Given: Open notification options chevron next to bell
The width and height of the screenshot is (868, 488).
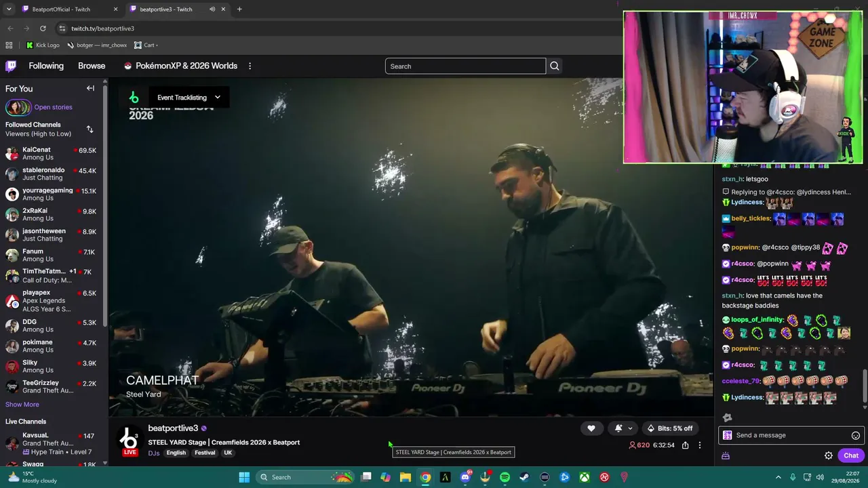Looking at the screenshot, I should tap(630, 428).
